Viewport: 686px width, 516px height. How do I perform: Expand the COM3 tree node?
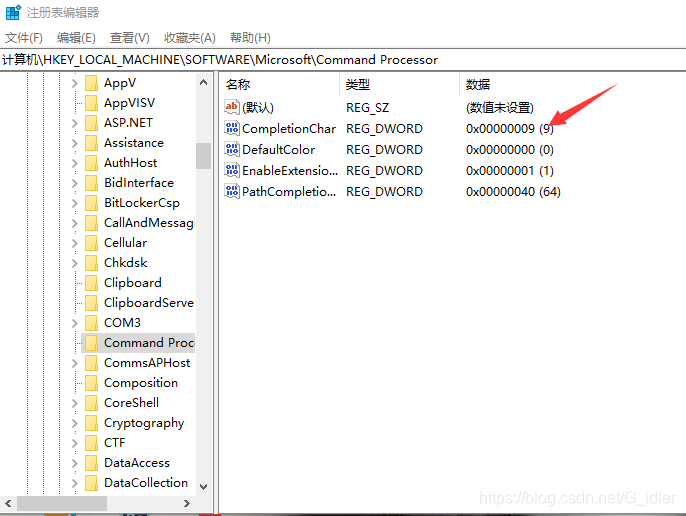click(74, 323)
